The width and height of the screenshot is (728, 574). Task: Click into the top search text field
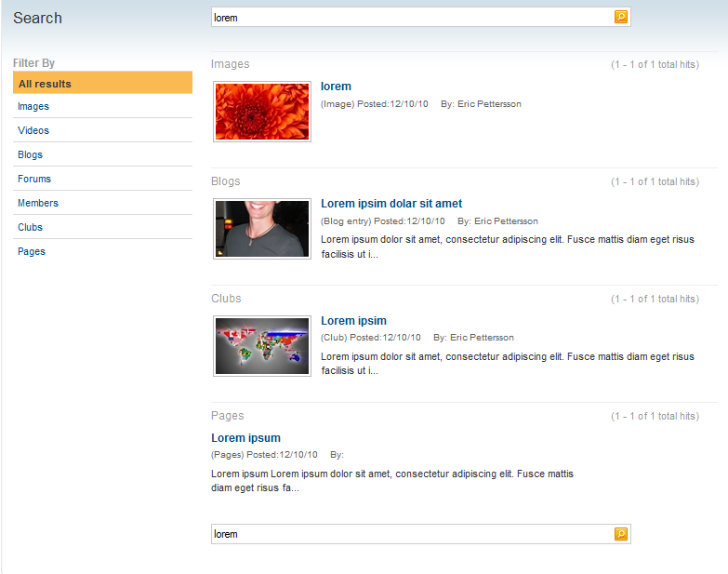click(x=409, y=18)
